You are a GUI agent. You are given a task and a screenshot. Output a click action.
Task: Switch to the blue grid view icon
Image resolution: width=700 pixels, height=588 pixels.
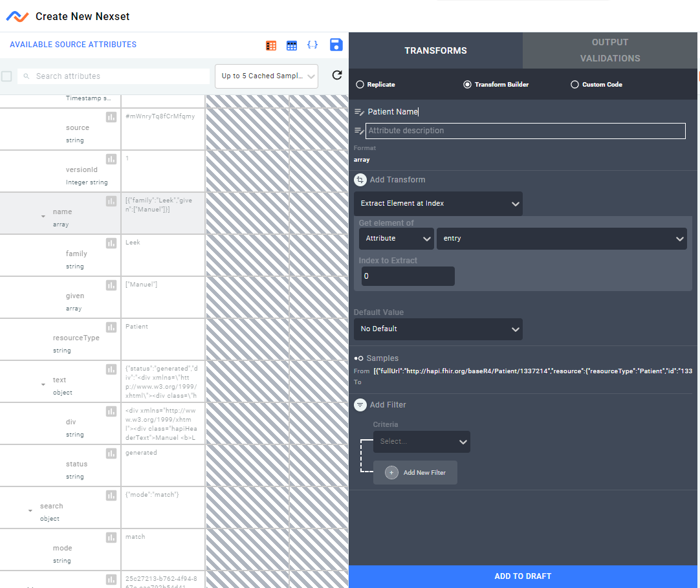(x=292, y=45)
